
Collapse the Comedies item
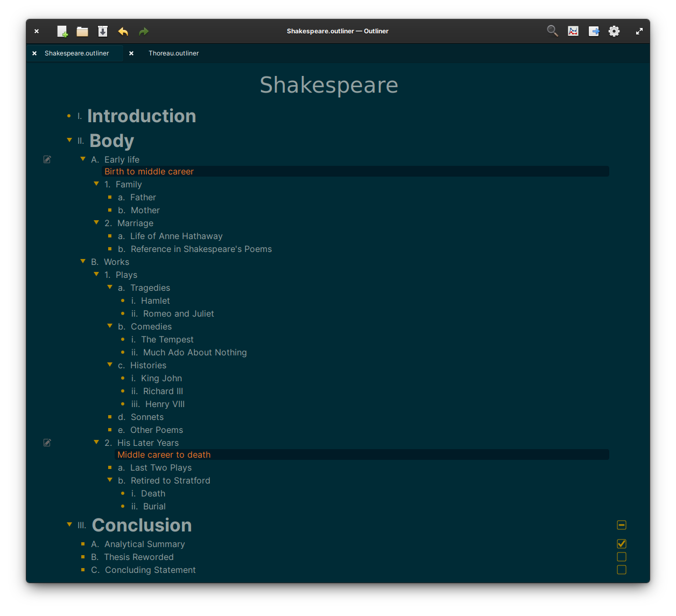point(110,326)
